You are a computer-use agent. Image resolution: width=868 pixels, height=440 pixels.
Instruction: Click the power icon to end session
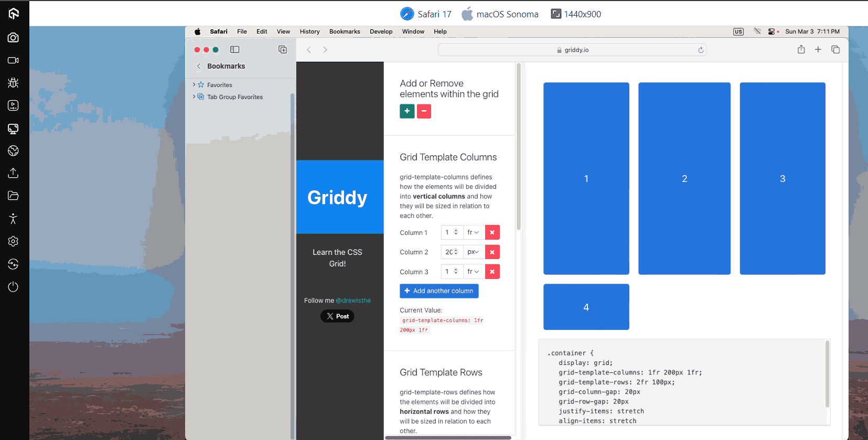pyautogui.click(x=13, y=287)
